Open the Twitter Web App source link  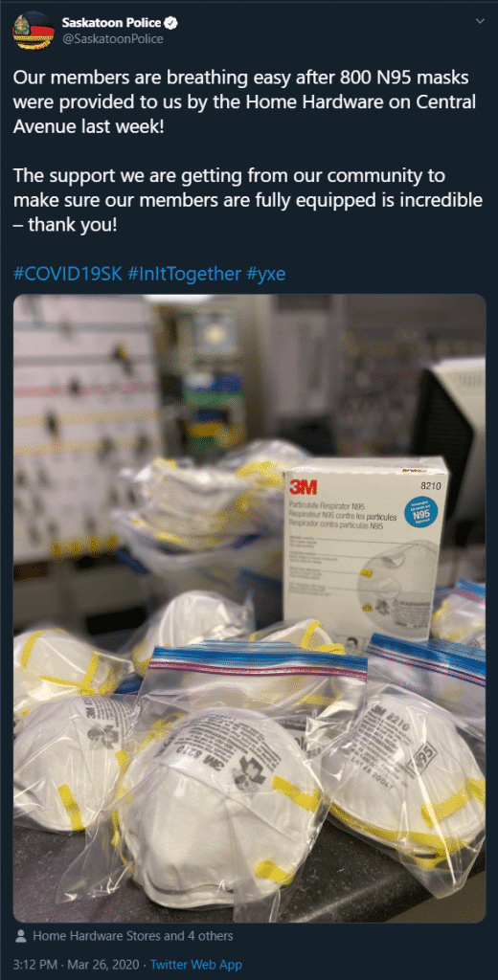tap(195, 965)
